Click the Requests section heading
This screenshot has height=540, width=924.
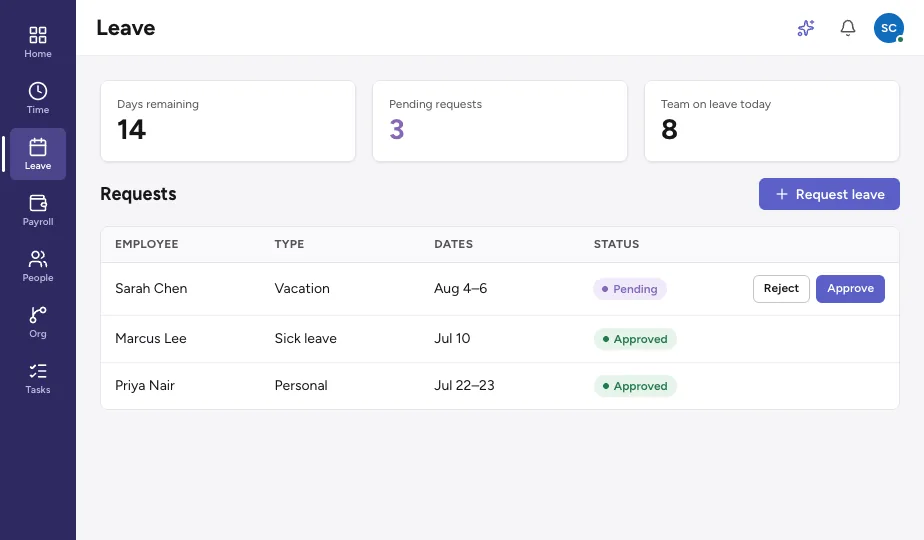(x=138, y=194)
